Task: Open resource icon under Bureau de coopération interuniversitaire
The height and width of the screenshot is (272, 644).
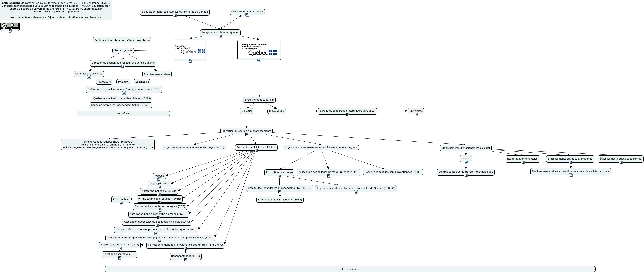Action: pos(348,115)
